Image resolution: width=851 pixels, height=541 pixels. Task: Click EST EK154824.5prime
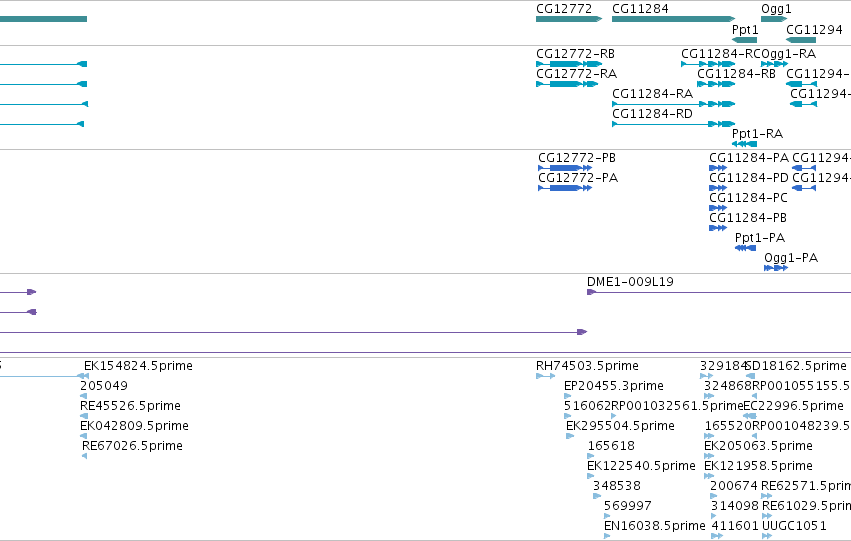[x=138, y=366]
